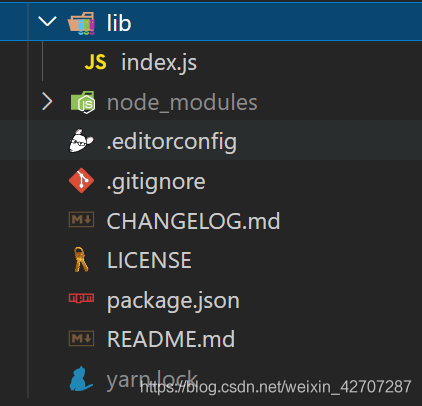
Task: Click the markdown icon beside CHANGELOG.md
Action: click(81, 220)
